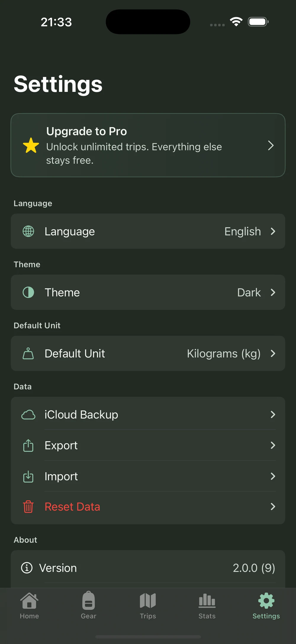Tap the backpack Gear icon
Screen dimensions: 296x644
(89, 600)
